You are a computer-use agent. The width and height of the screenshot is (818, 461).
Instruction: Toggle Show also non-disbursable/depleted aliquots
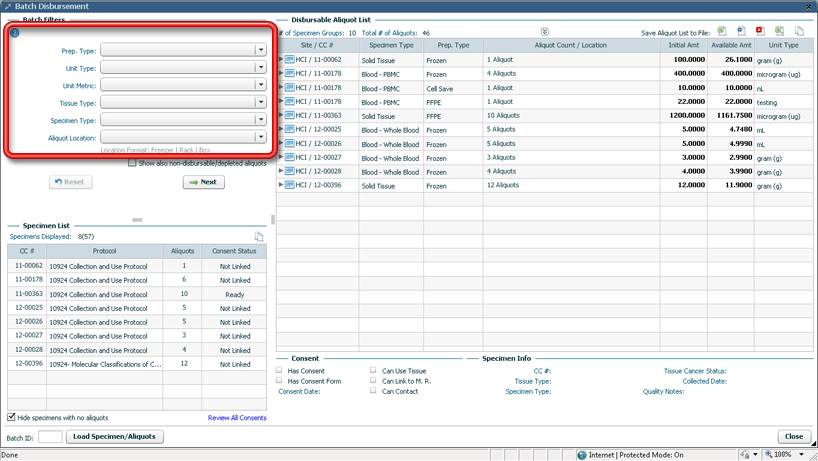coord(132,163)
